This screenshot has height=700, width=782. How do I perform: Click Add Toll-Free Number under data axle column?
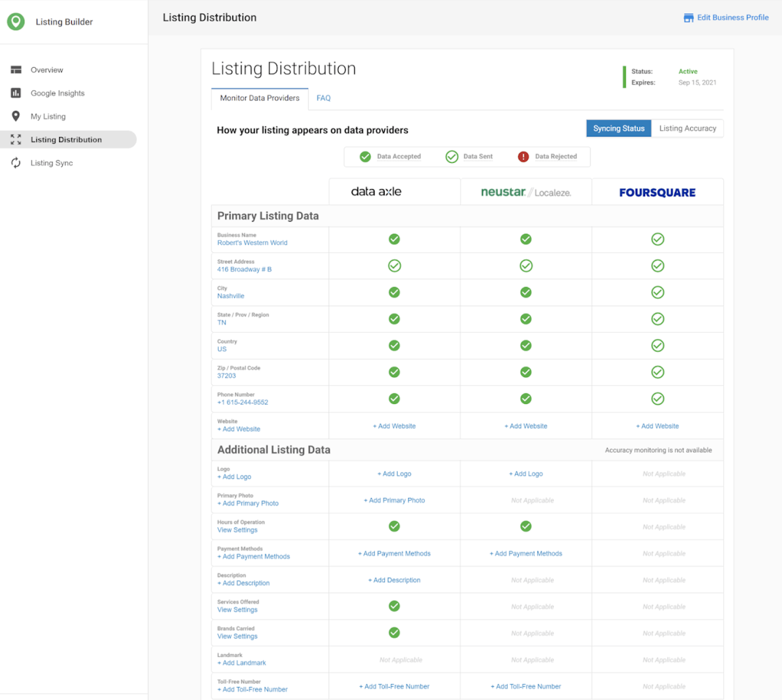coord(394,686)
